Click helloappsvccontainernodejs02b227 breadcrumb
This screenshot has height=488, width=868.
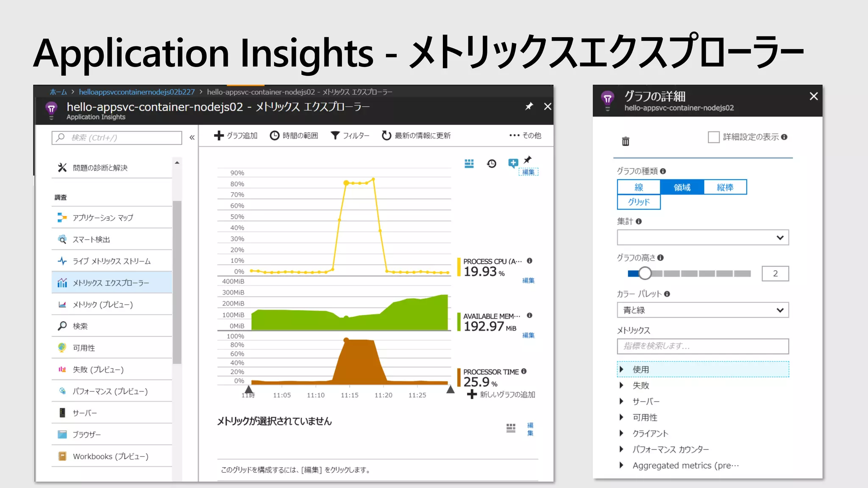(137, 92)
